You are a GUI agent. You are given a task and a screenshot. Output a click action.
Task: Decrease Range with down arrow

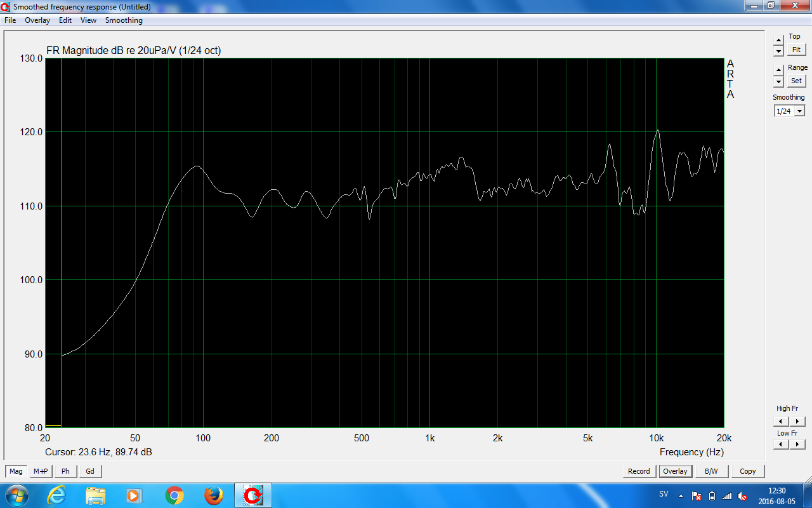778,81
